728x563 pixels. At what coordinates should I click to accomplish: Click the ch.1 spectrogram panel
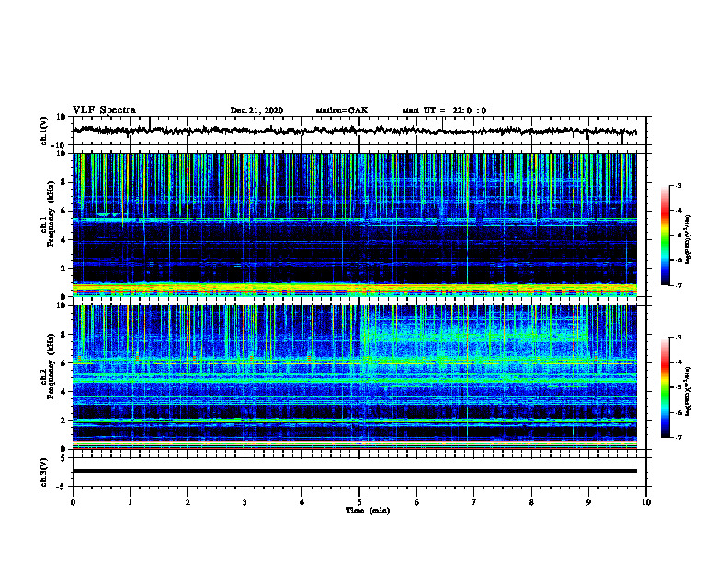tap(355, 224)
